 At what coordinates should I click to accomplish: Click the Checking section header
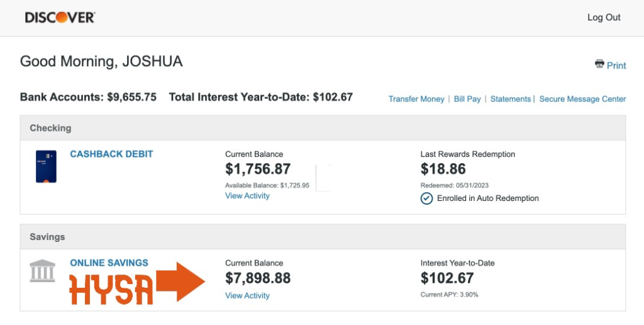(x=50, y=128)
